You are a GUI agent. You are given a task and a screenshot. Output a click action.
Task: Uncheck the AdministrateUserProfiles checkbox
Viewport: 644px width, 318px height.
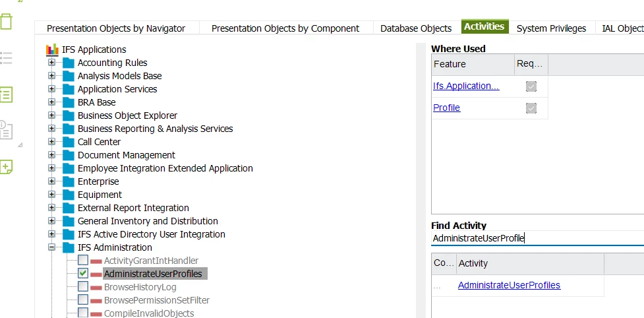pyautogui.click(x=83, y=273)
